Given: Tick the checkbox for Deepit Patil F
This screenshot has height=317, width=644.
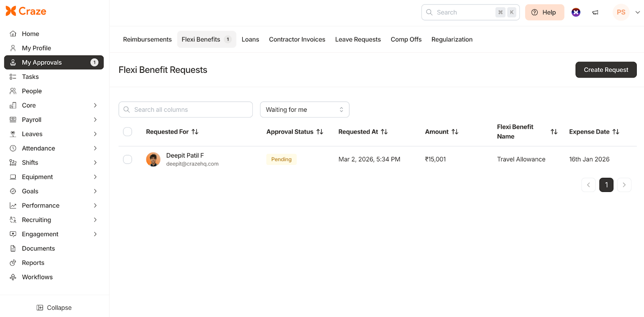Looking at the screenshot, I should [x=128, y=159].
